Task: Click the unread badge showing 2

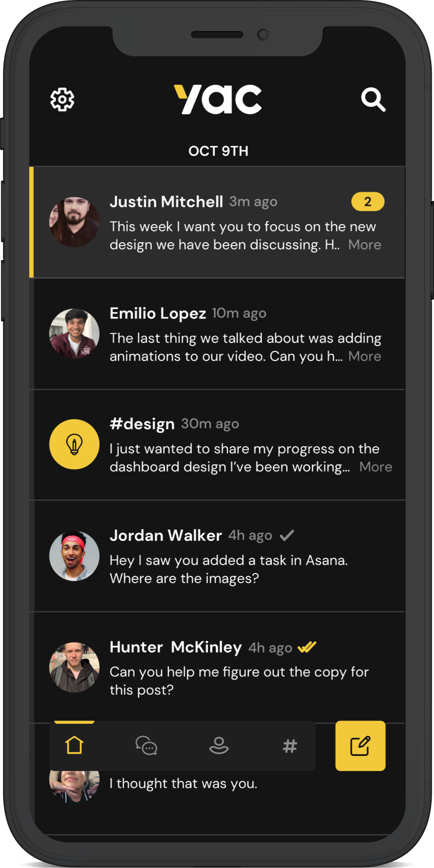Action: [368, 202]
